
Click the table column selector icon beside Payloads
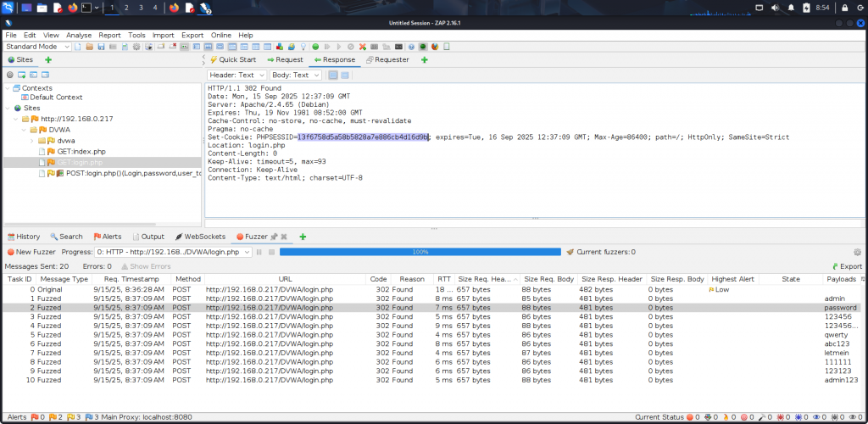[863, 279]
